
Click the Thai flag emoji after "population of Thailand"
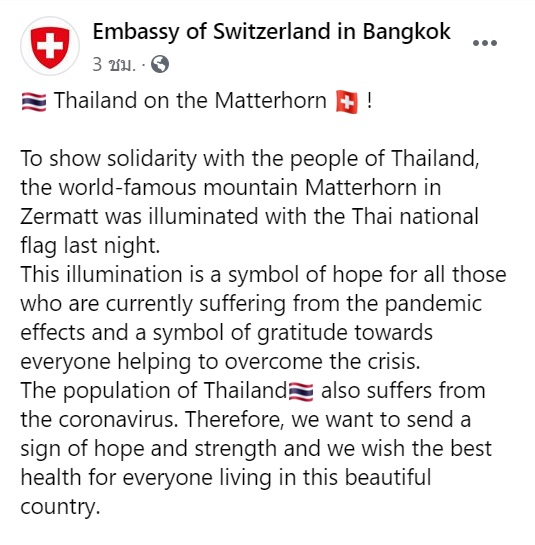(x=301, y=392)
